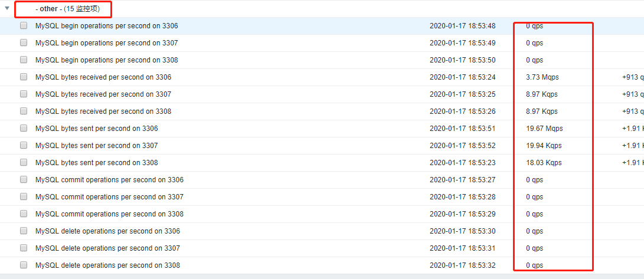644x279 pixels.
Task: Tick checkbox for bytes sent on 3308
Action: tap(24, 162)
